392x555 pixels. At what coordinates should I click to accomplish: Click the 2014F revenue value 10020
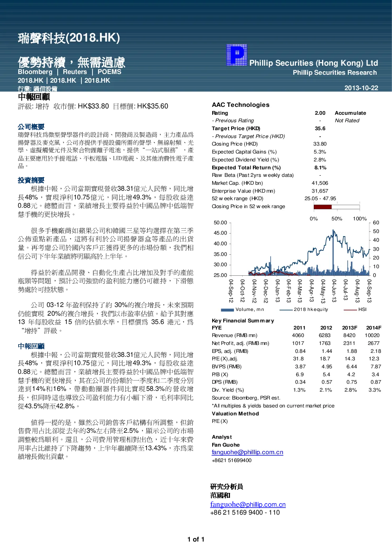pyautogui.click(x=372, y=335)
